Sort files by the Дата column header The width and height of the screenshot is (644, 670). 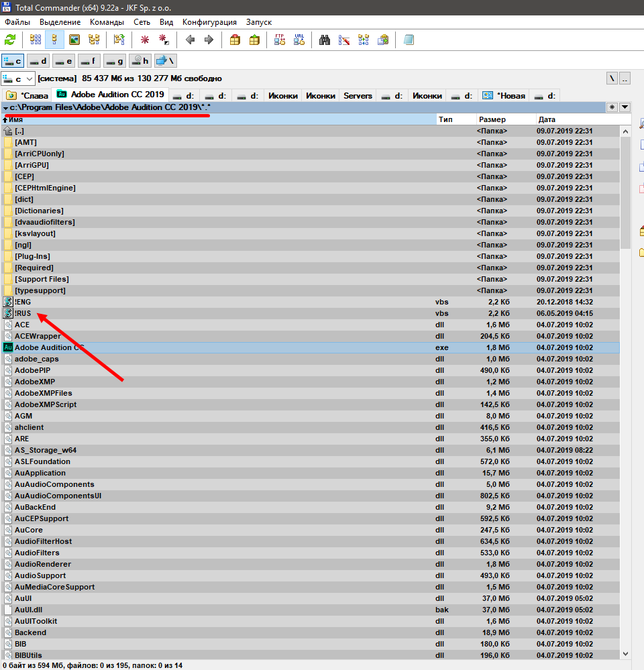[578, 119]
